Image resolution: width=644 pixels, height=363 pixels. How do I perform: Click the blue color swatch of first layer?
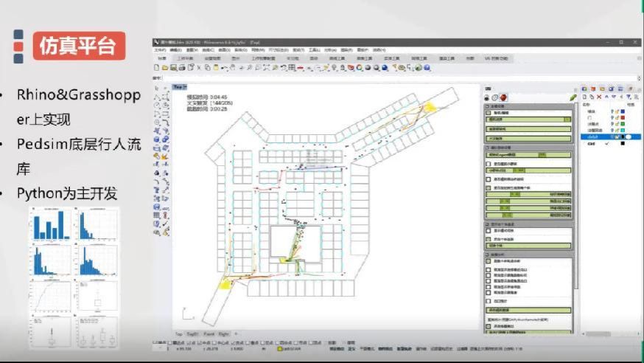(623, 111)
